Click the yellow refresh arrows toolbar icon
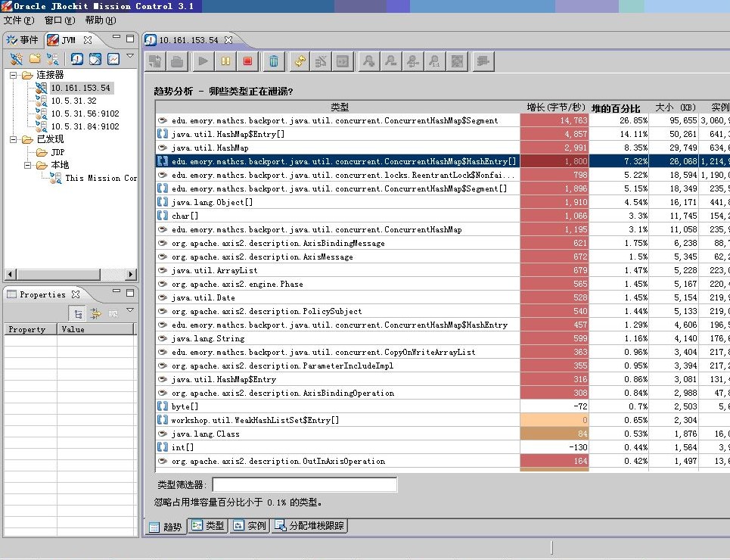The height and width of the screenshot is (560, 730). coord(300,61)
